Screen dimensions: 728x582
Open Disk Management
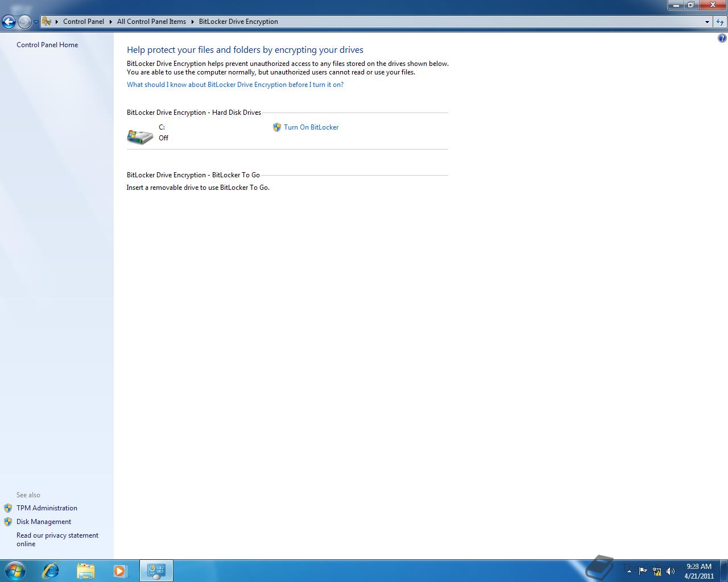44,522
